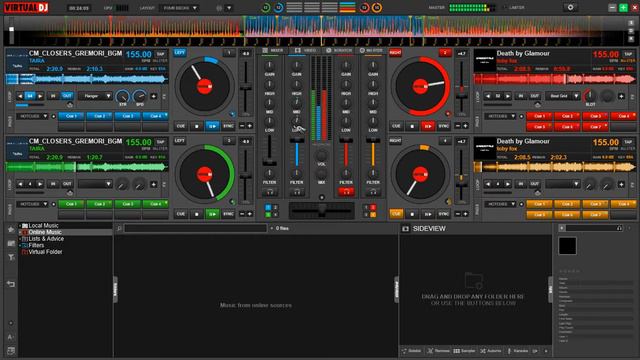
Task: Click the CUE button on the blue deck 1
Action: click(x=180, y=126)
